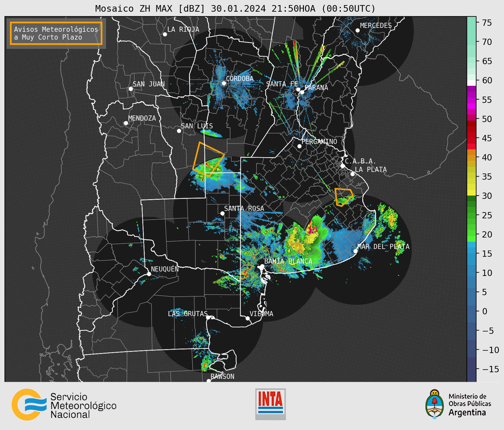504x430 pixels.
Task: Click the NEUQUÉN city marker dot
Action: (149, 274)
